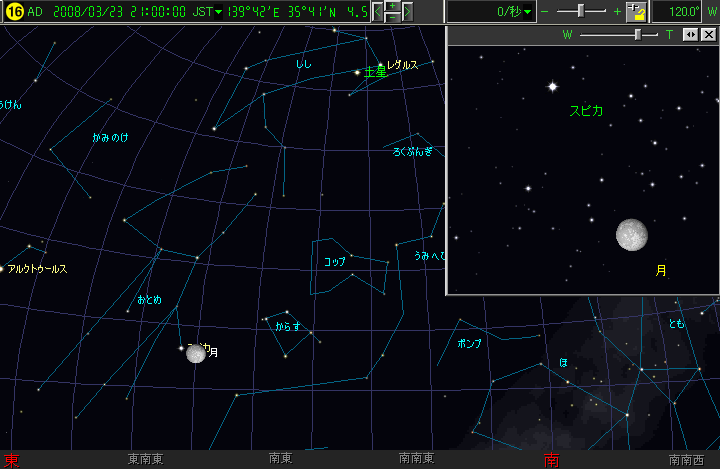Adjust the W–T zoom slider in inset
The image size is (720, 469).
click(x=637, y=34)
